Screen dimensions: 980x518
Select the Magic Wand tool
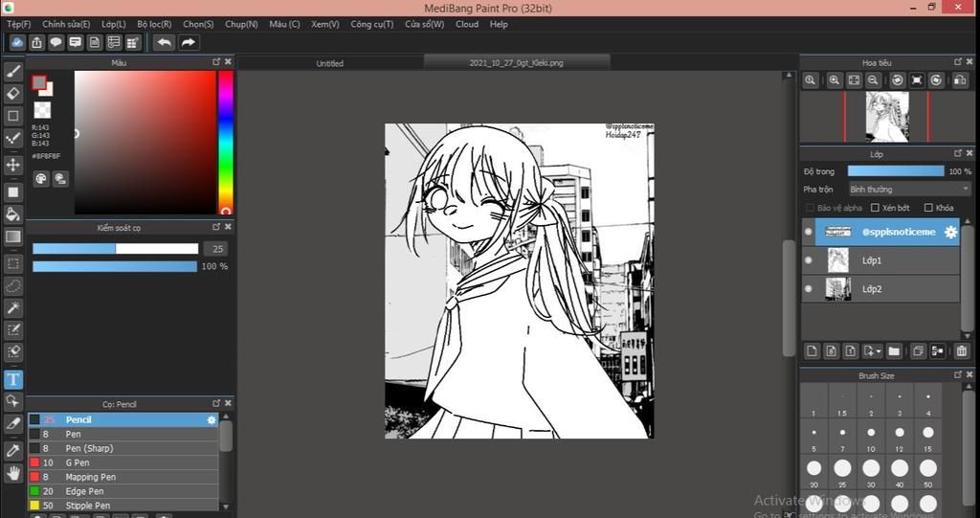click(x=13, y=307)
